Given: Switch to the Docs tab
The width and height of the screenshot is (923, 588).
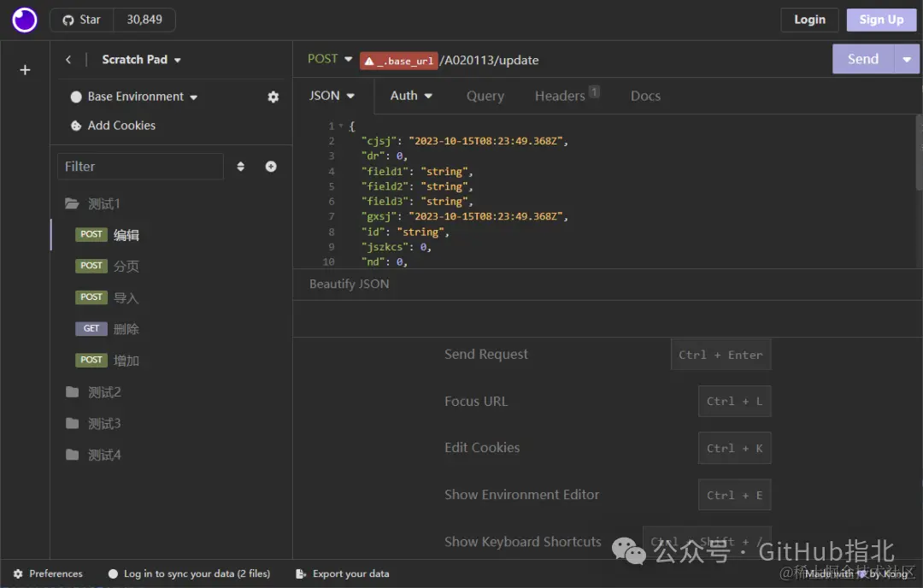Looking at the screenshot, I should [645, 96].
